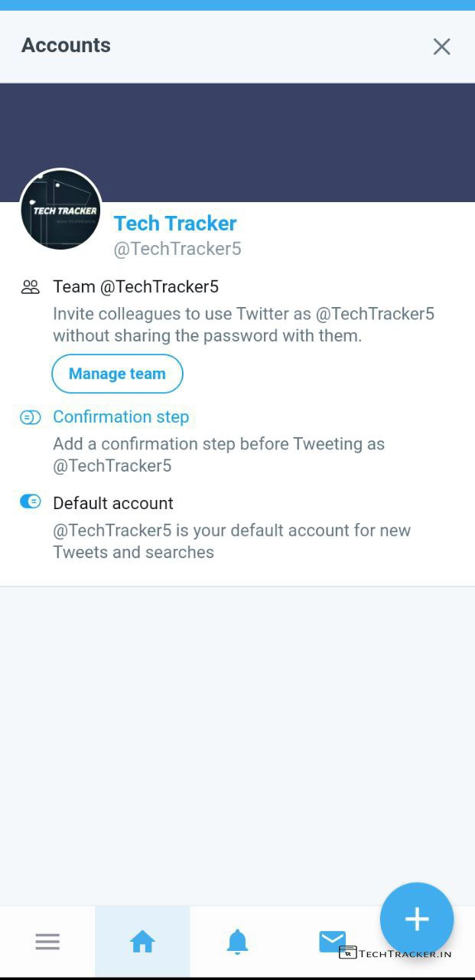Click the Accounts header title
This screenshot has width=475, height=980.
[66, 46]
